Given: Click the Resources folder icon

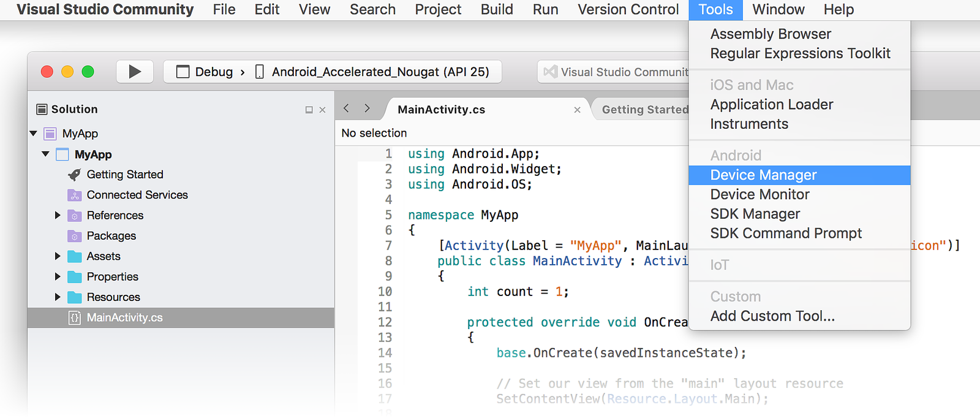Looking at the screenshot, I should click(74, 297).
